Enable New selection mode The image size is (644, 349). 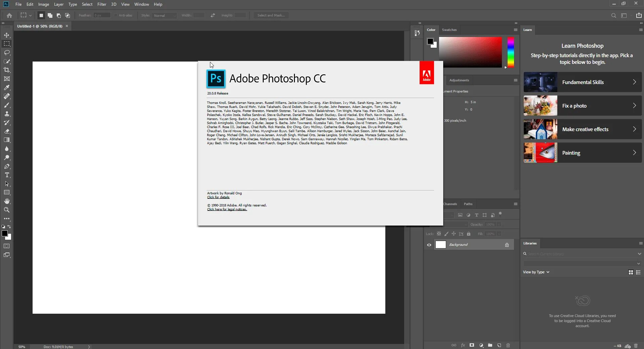point(41,15)
